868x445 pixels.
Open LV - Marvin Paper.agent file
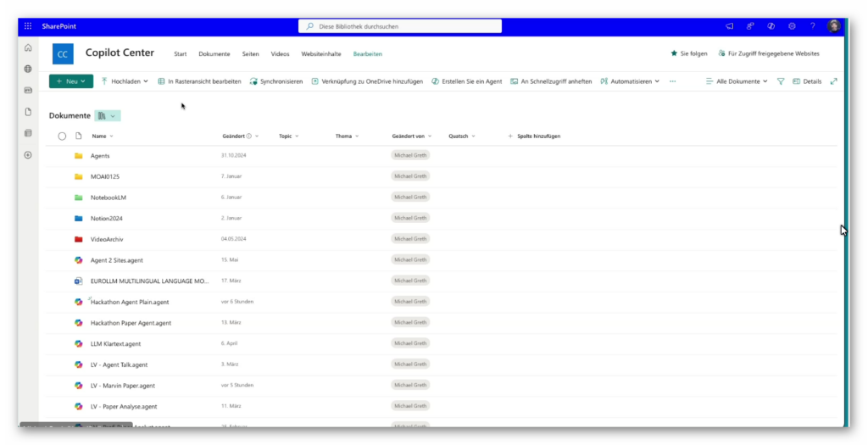point(123,386)
